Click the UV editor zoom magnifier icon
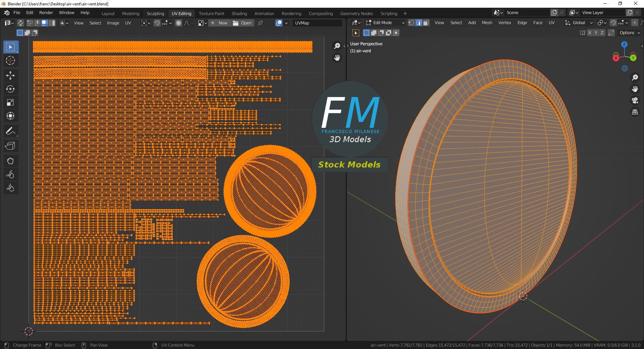 (x=337, y=46)
